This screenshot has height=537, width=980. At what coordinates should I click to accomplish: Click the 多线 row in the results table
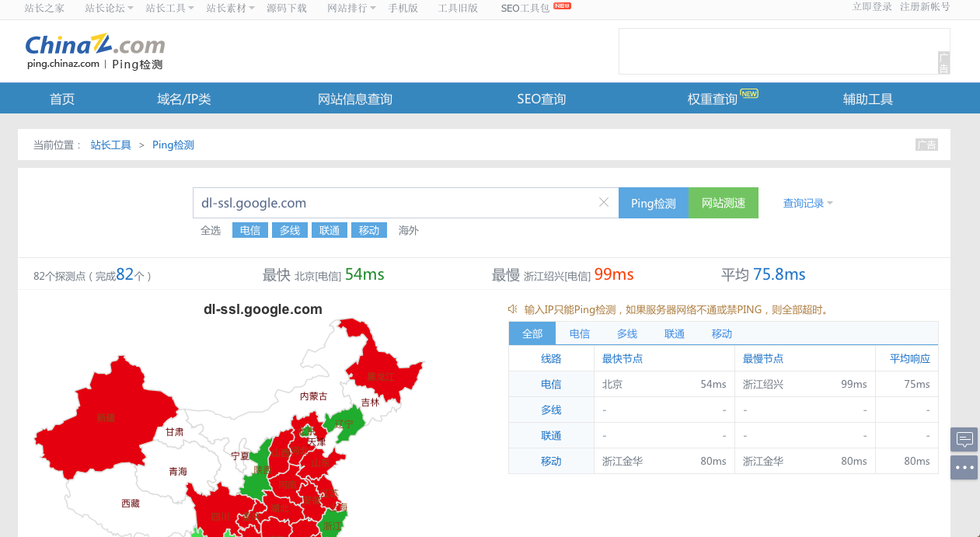(x=724, y=410)
